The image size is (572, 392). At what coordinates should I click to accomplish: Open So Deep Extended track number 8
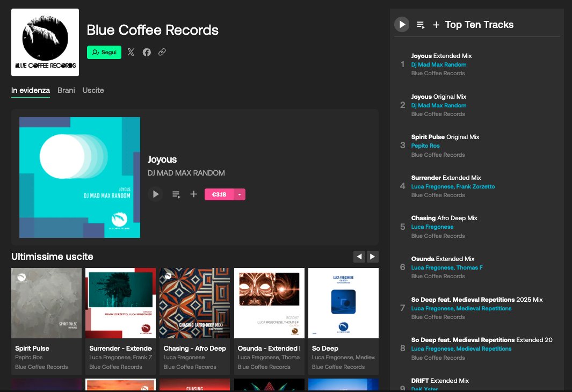pyautogui.click(x=482, y=340)
